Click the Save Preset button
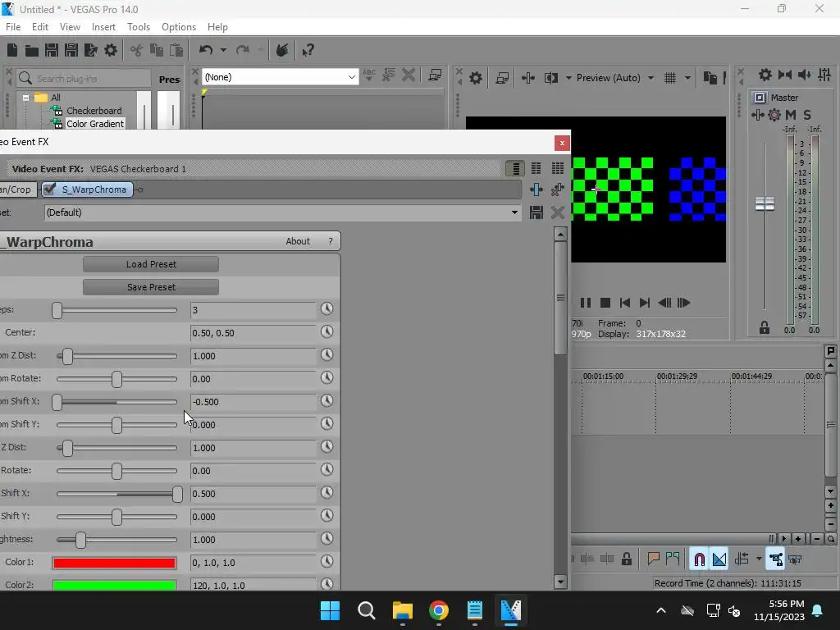This screenshot has height=630, width=840. [151, 287]
